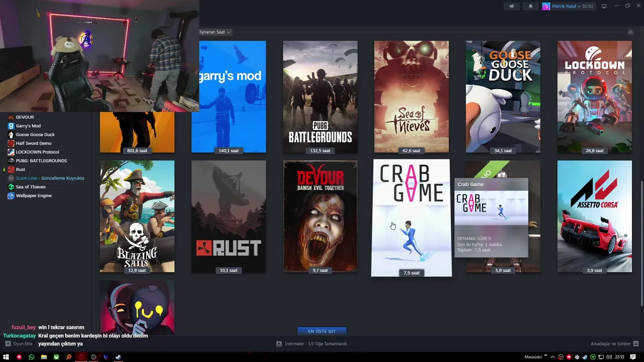Open the Crab Game cover
The image size is (644, 362).
coord(412,218)
